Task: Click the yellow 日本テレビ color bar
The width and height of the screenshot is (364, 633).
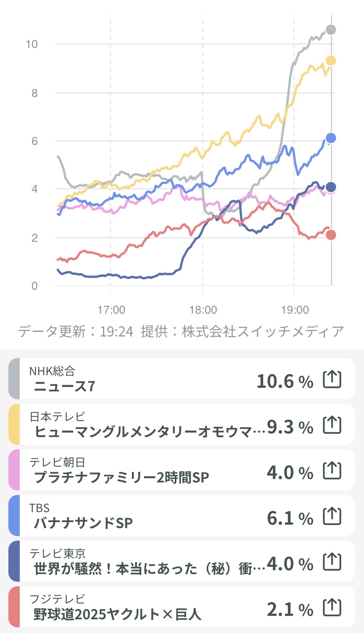Action: [14, 424]
